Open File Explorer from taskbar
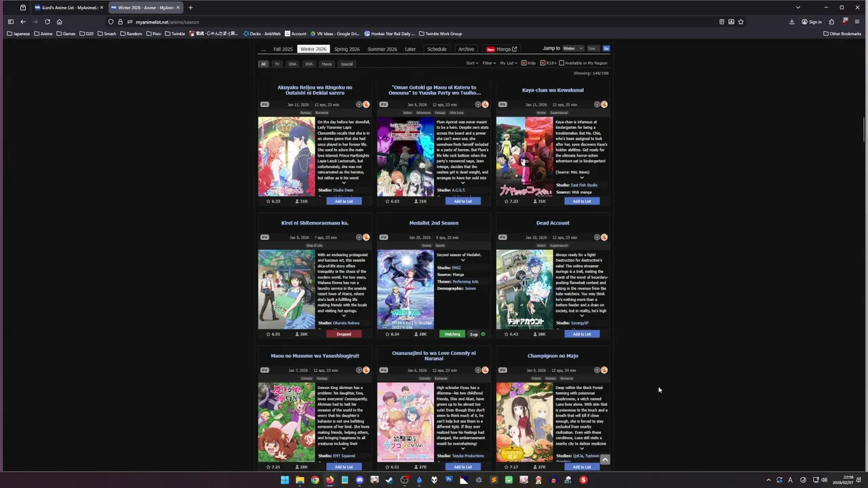Screen dimensions: 868x488 point(300,480)
